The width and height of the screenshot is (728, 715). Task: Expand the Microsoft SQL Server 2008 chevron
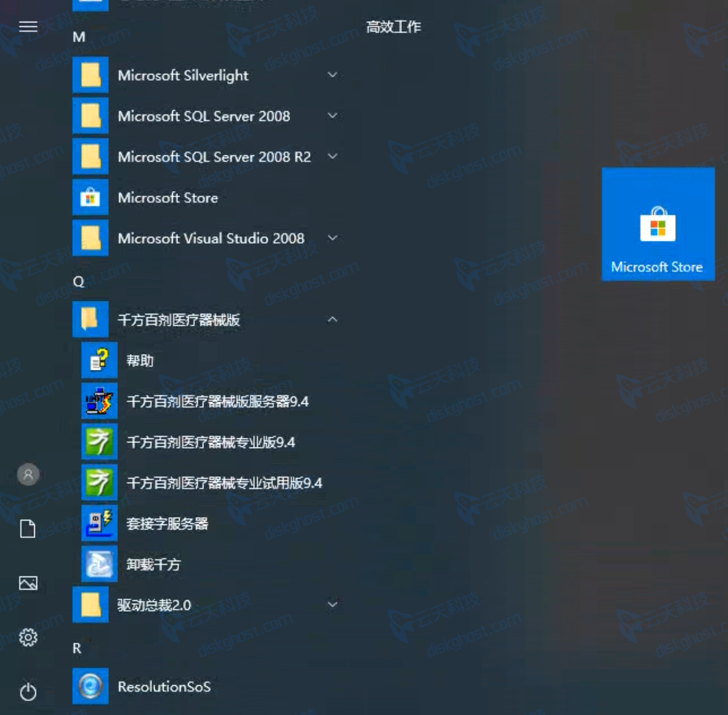(x=332, y=116)
